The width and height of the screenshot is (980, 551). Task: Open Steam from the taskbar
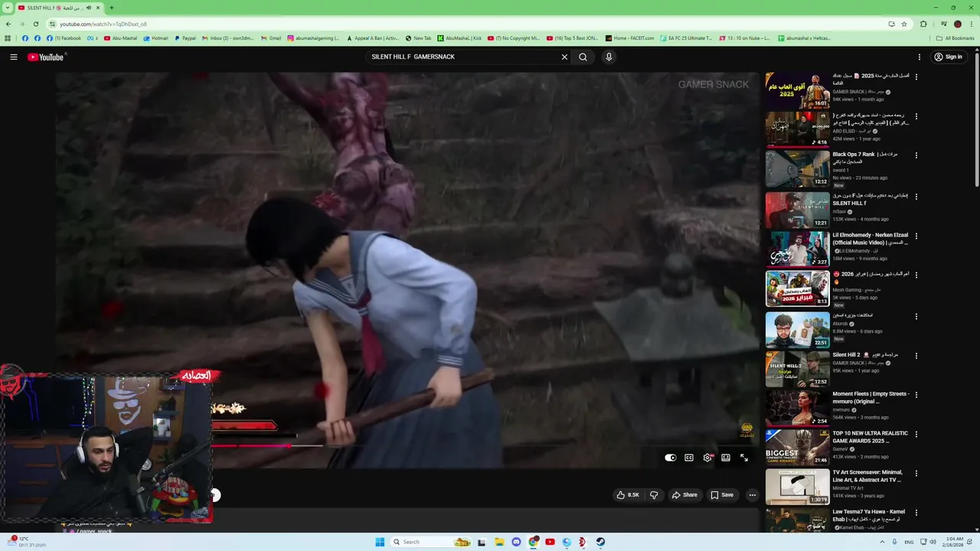coord(600,542)
